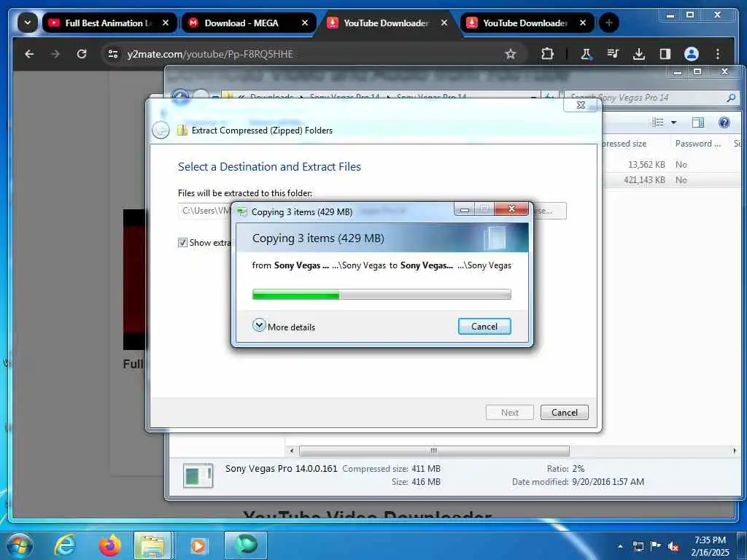Close the Extract wizard window
Image resolution: width=747 pixels, height=560 pixels.
581,105
